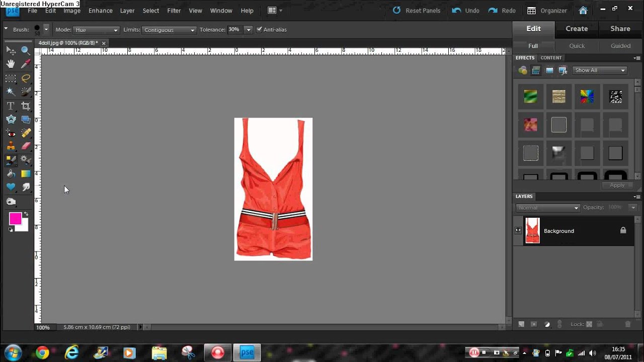
Task: Open the Organizer
Action: coord(547,11)
